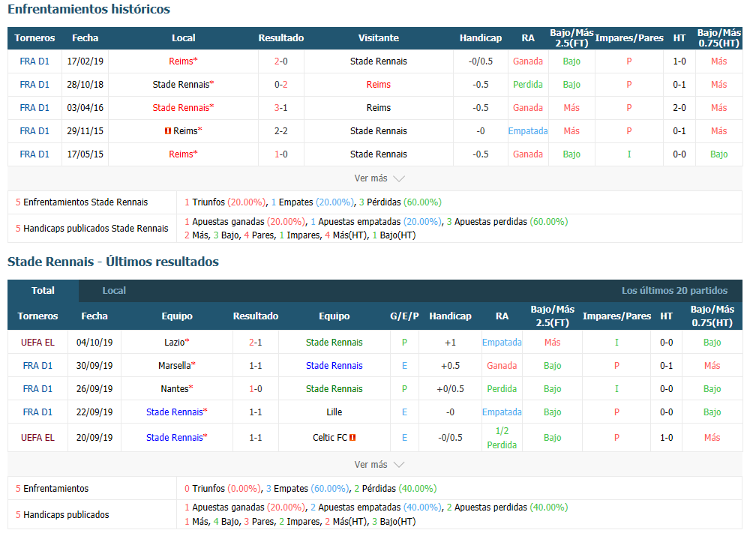Select Celtic FC team name
The image size is (756, 536).
tap(330, 438)
